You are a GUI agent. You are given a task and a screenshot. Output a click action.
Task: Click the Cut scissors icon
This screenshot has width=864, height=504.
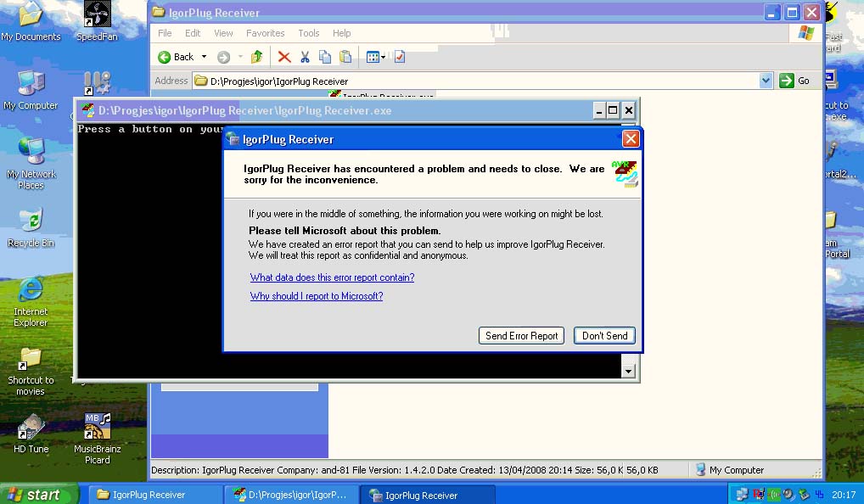(305, 57)
